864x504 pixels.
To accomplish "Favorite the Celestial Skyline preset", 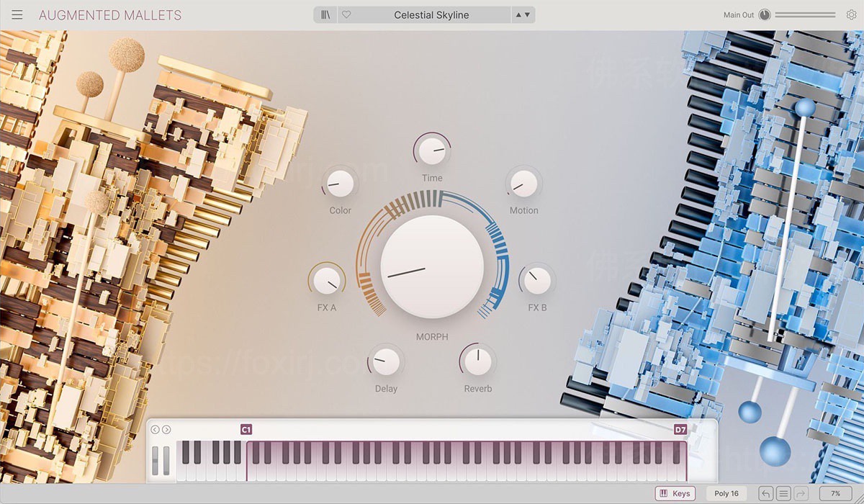I will click(x=346, y=14).
